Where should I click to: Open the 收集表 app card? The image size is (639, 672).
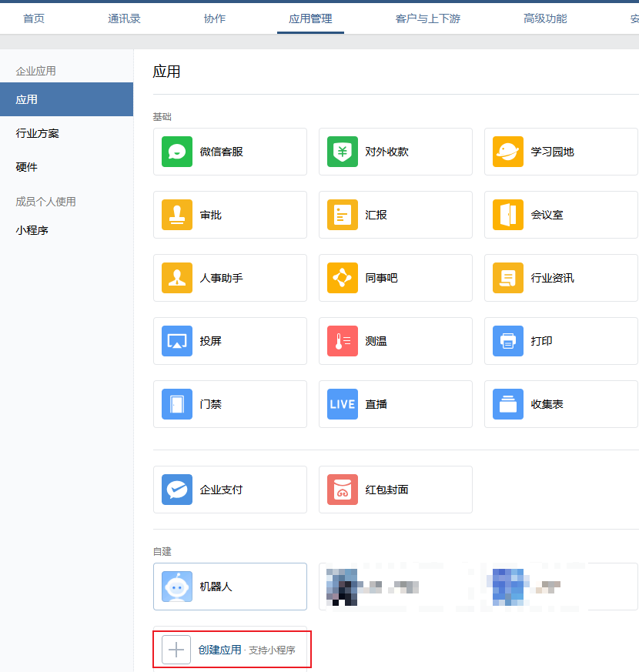pos(560,404)
